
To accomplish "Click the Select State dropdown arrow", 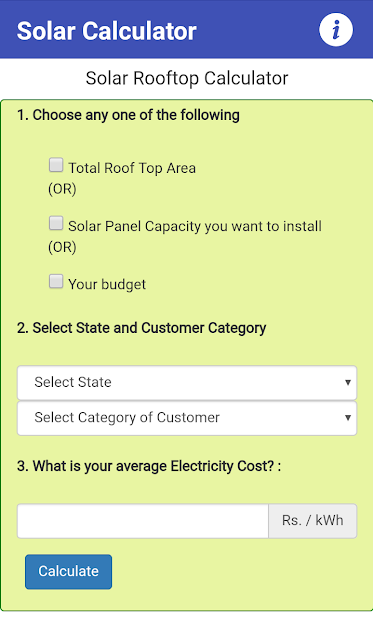I will [x=348, y=382].
